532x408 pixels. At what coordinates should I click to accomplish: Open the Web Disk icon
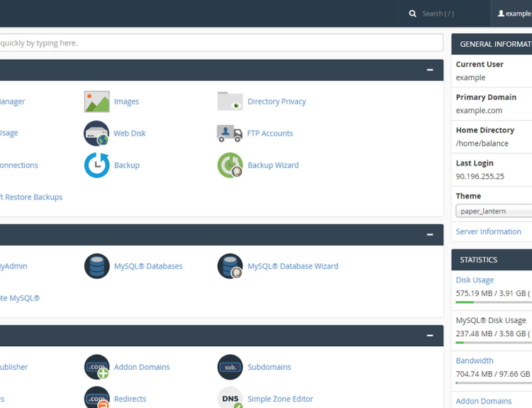[96, 133]
